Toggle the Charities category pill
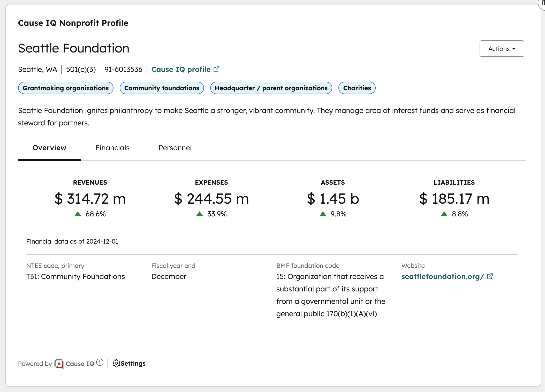Screen dimensions: 545x392 357,88
